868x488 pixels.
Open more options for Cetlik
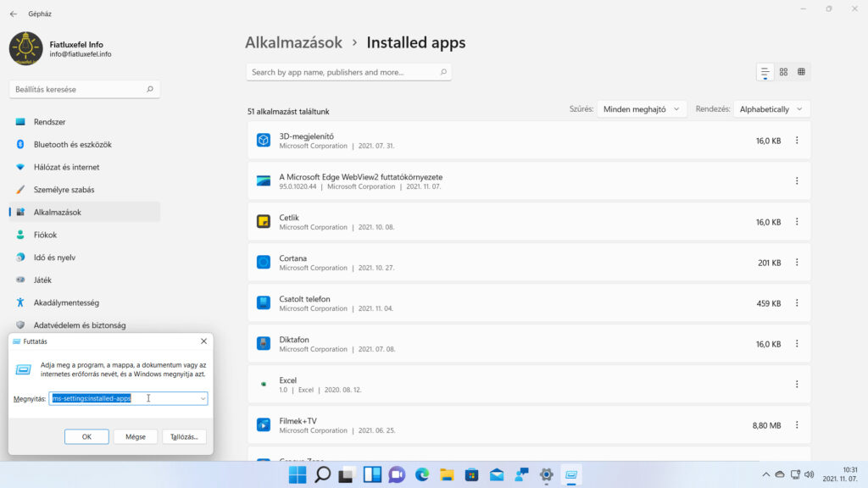click(797, 222)
